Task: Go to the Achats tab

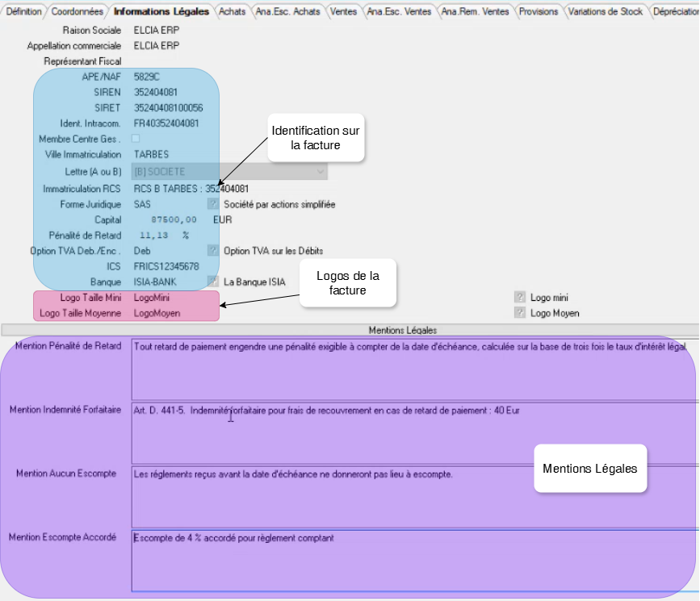Action: coord(232,11)
